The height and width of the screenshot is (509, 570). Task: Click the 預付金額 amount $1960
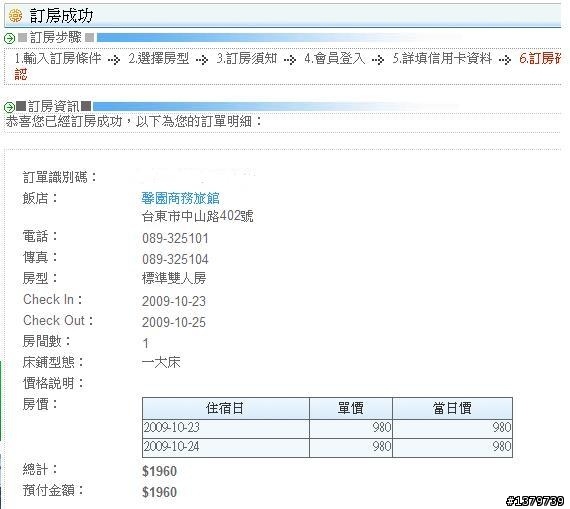tap(159, 492)
